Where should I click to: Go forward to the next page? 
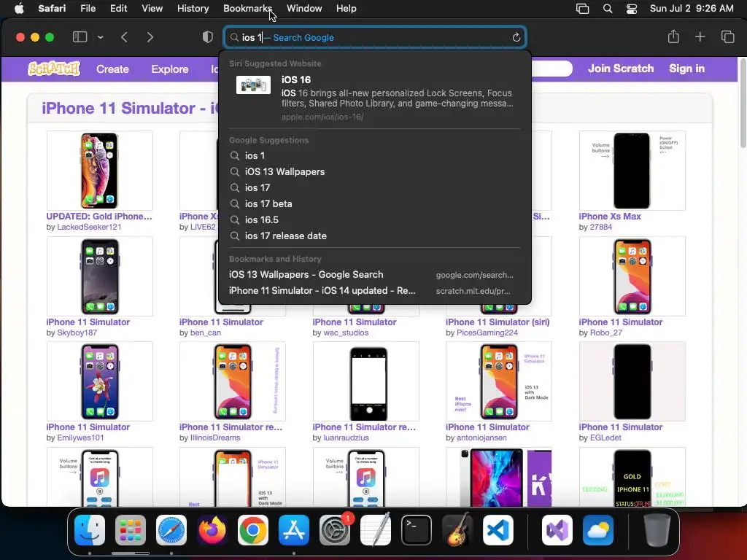coord(150,37)
